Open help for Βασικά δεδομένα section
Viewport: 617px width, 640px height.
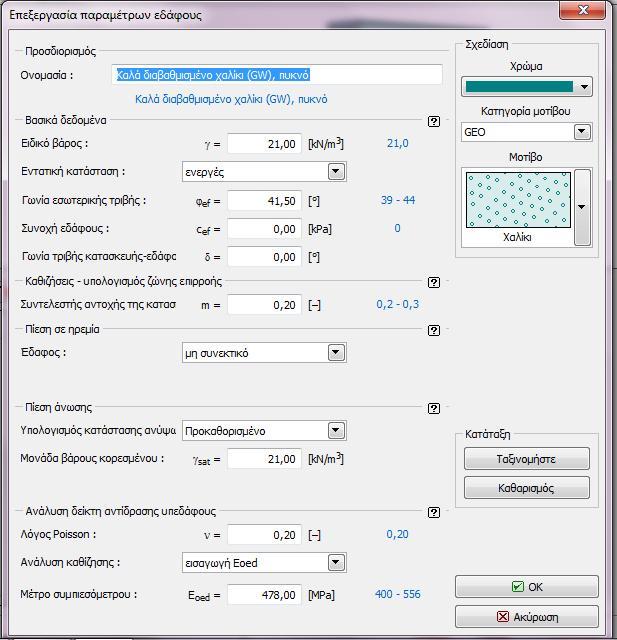[x=434, y=121]
